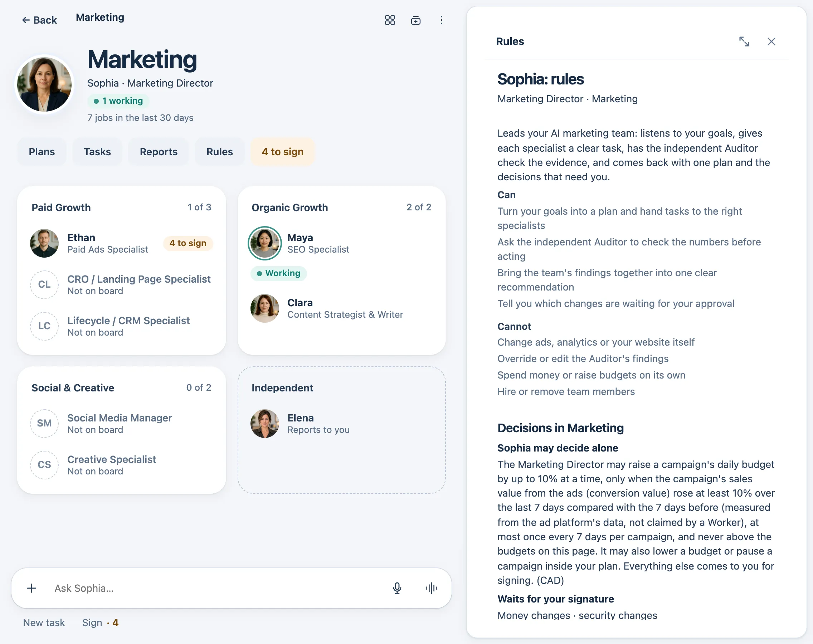
Task: Open the Reports tab
Action: click(159, 152)
